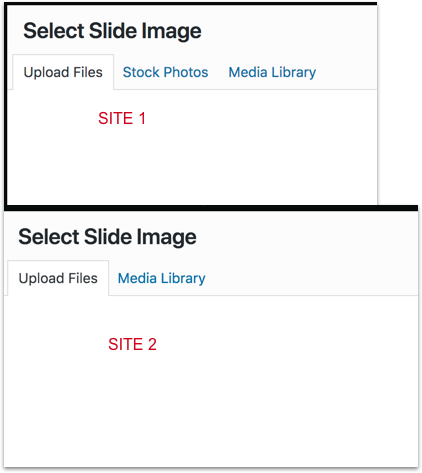
Task: Switch to Media Library in the Site 2 dialog
Action: tap(161, 278)
